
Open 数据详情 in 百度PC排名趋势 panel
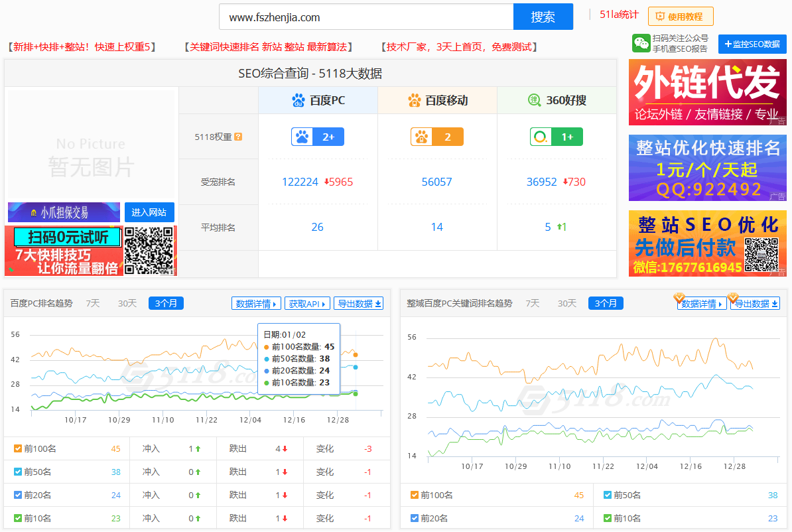tap(256, 304)
